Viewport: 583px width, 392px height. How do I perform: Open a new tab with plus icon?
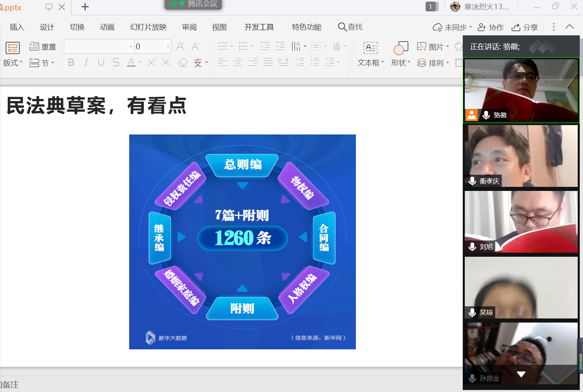(85, 7)
